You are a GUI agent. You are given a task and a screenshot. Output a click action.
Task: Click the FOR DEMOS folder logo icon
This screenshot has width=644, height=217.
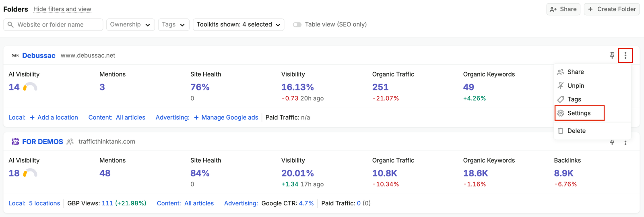point(15,142)
